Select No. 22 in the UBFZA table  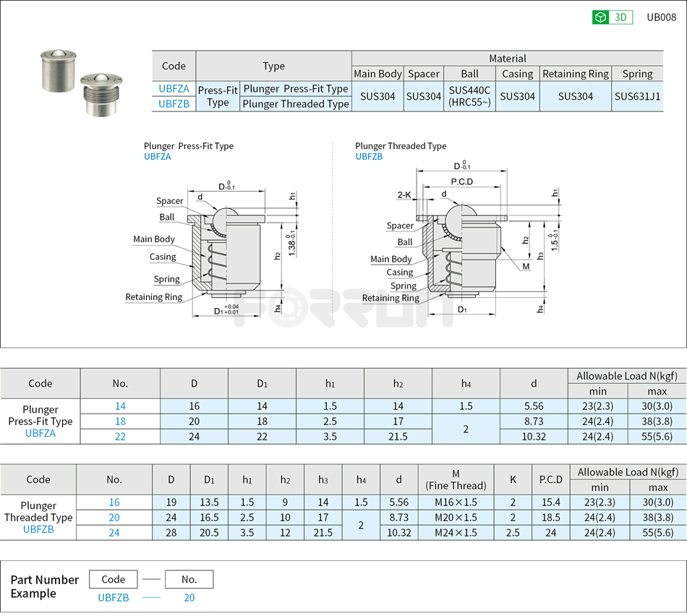point(120,437)
